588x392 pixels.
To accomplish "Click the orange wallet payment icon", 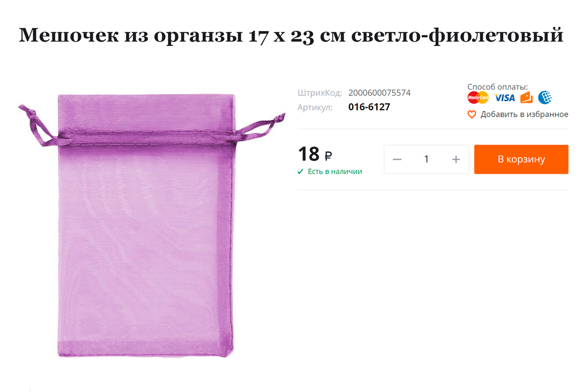I will pos(526,98).
